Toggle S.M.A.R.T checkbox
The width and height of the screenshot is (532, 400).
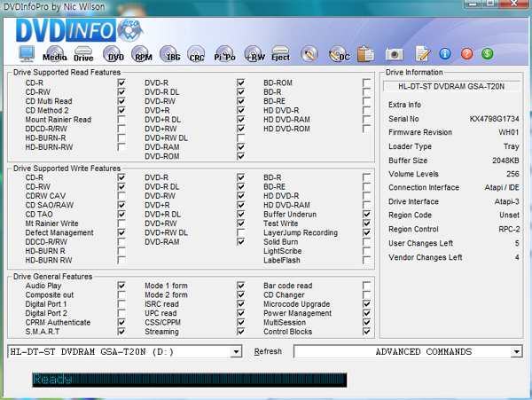tap(121, 332)
